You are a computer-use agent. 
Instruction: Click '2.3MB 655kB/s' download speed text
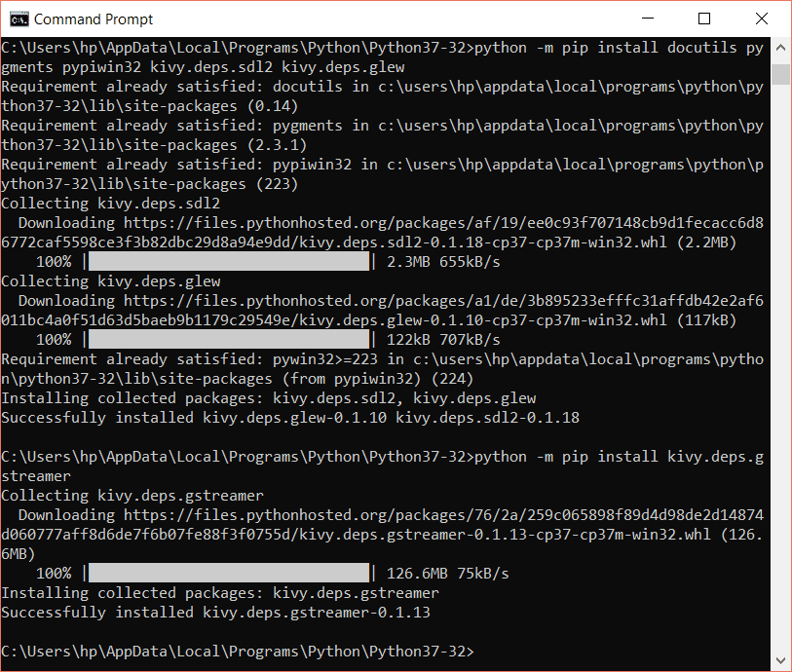(x=443, y=262)
